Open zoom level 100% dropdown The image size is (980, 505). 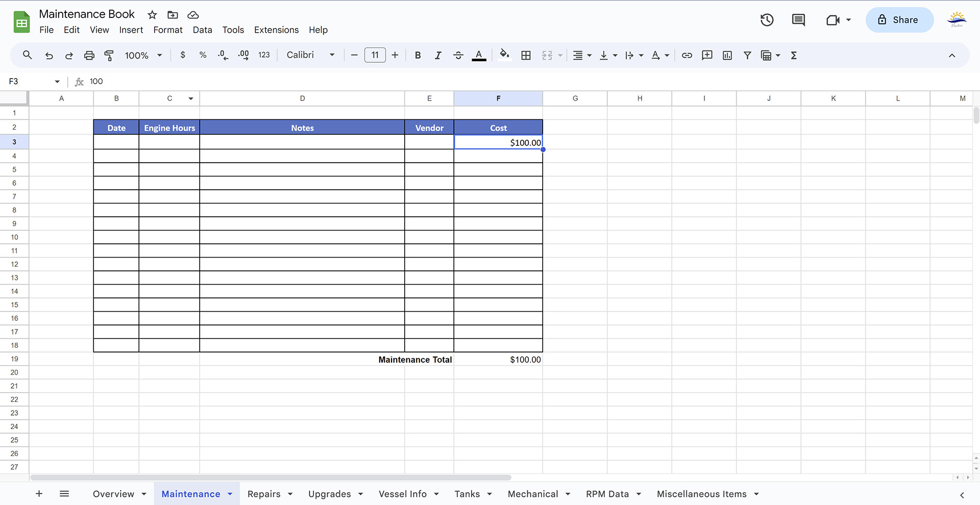[143, 55]
